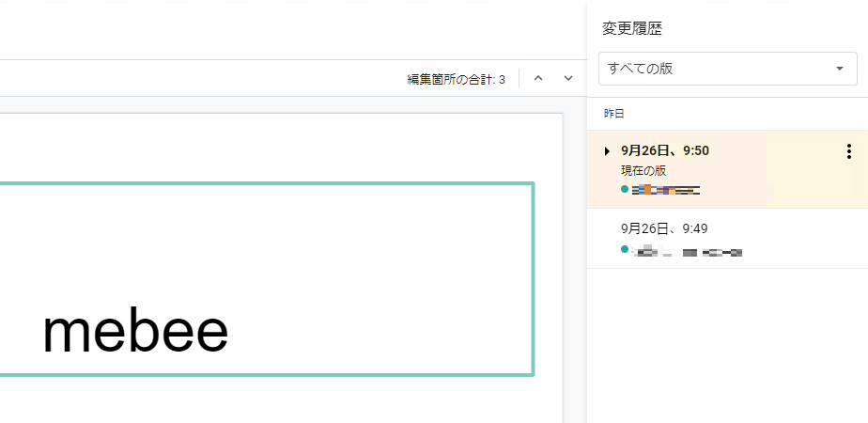868x423 pixels.
Task: Click empty area below the version list
Action: click(723, 348)
